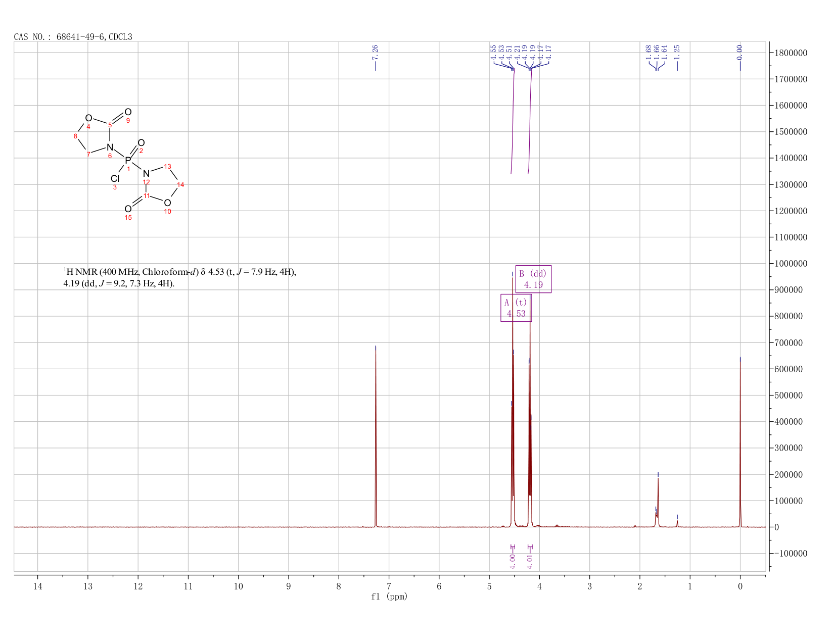Click the TMS peak at 0 ppm
Image resolution: width=834 pixels, height=644 pixels.
point(740,442)
